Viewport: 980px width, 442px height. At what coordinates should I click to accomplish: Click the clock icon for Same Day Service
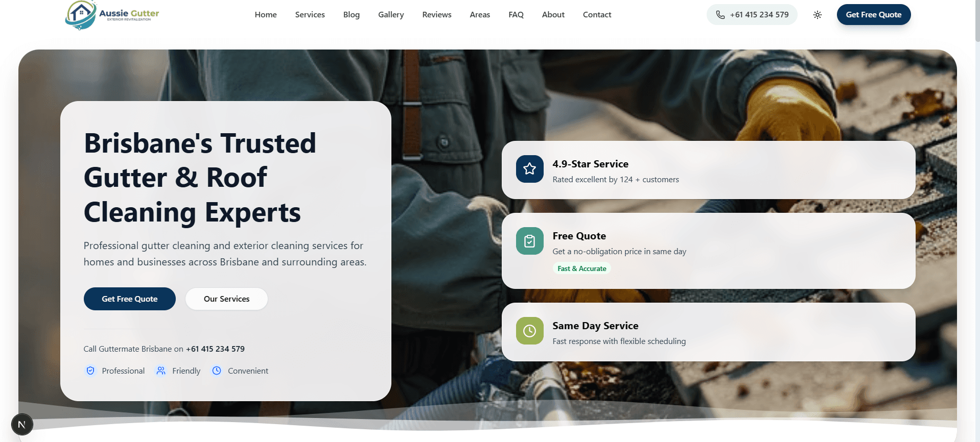point(529,331)
